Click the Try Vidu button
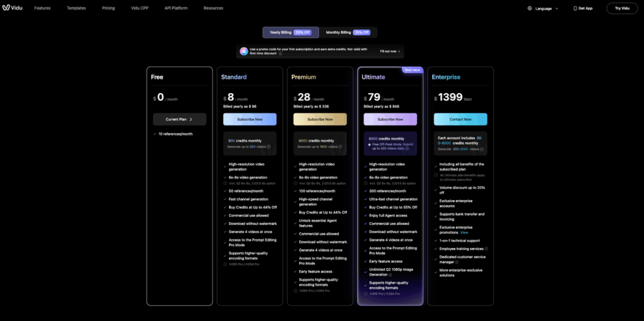This screenshot has width=644, height=321. pyautogui.click(x=622, y=8)
